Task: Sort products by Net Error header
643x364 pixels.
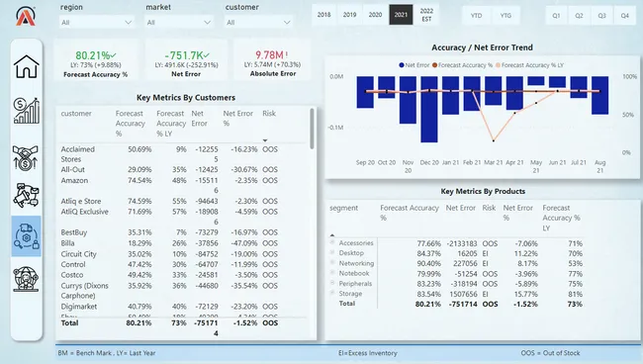Action: [x=461, y=208]
